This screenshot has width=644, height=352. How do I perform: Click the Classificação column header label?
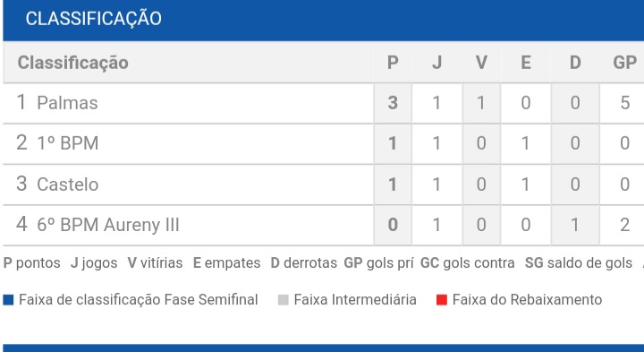73,63
